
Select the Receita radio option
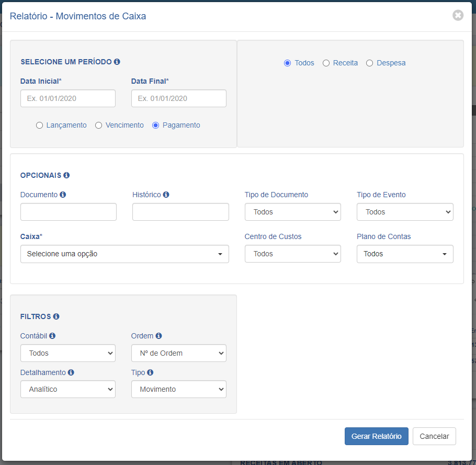326,63
